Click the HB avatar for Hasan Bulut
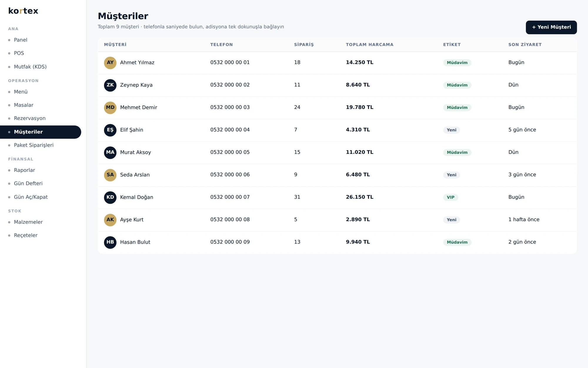 click(110, 242)
